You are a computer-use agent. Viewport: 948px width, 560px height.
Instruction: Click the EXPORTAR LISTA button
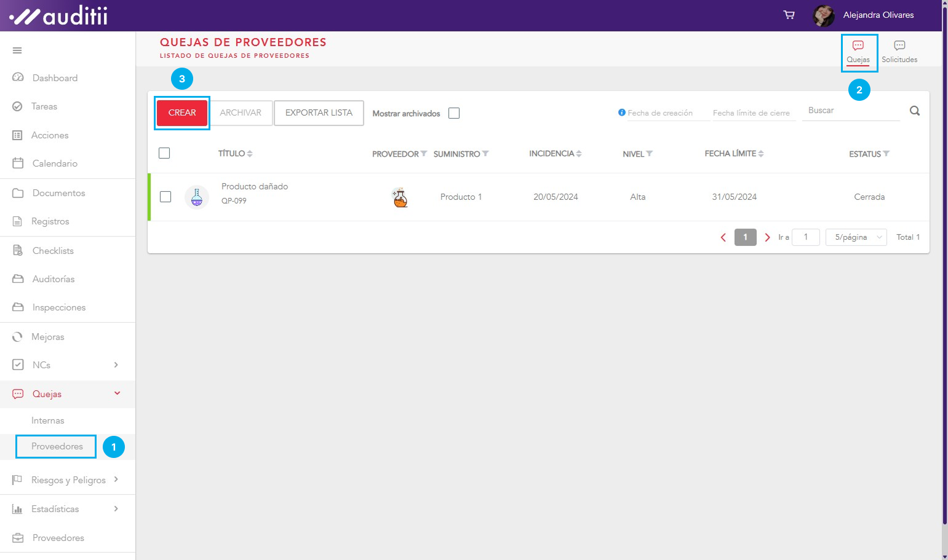coord(319,113)
